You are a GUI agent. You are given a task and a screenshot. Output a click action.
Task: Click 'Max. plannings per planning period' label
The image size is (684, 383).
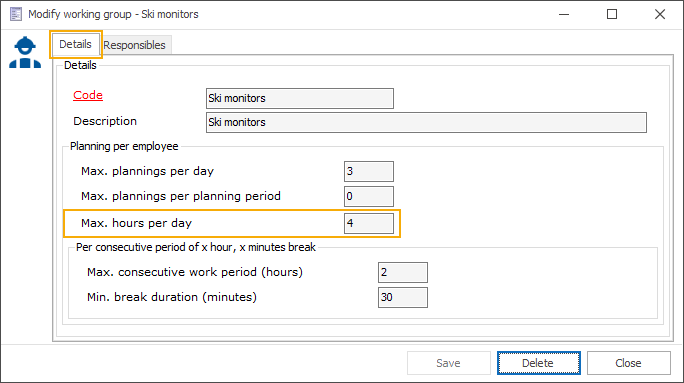[181, 196]
